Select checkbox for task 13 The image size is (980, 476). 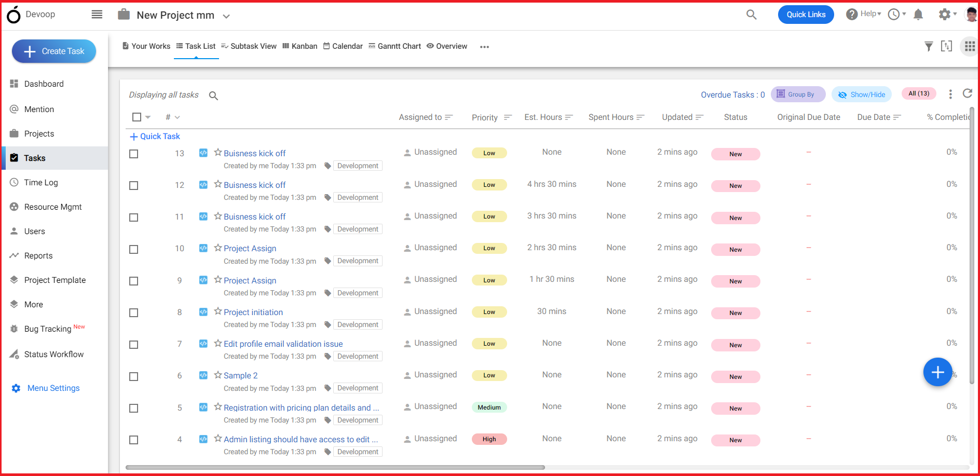pyautogui.click(x=133, y=154)
